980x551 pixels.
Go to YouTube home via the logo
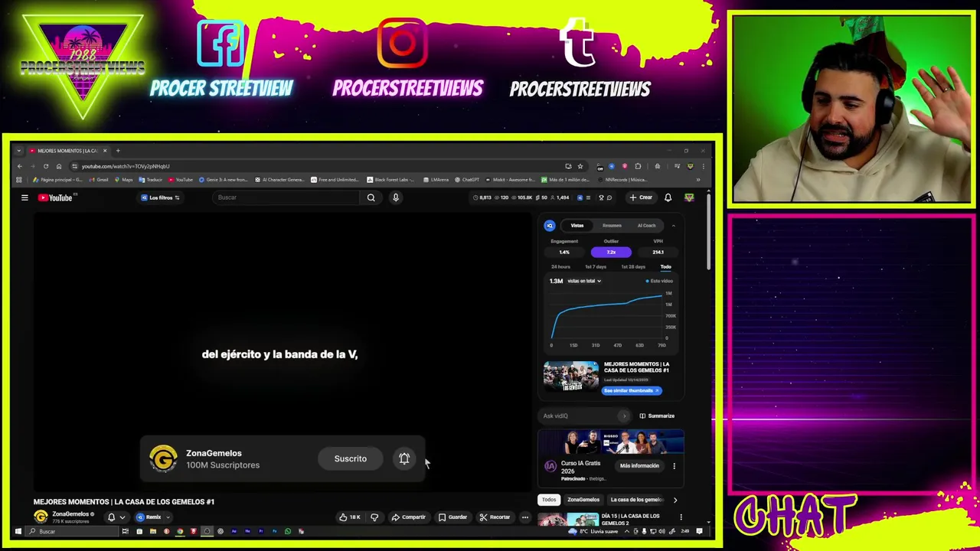point(56,197)
